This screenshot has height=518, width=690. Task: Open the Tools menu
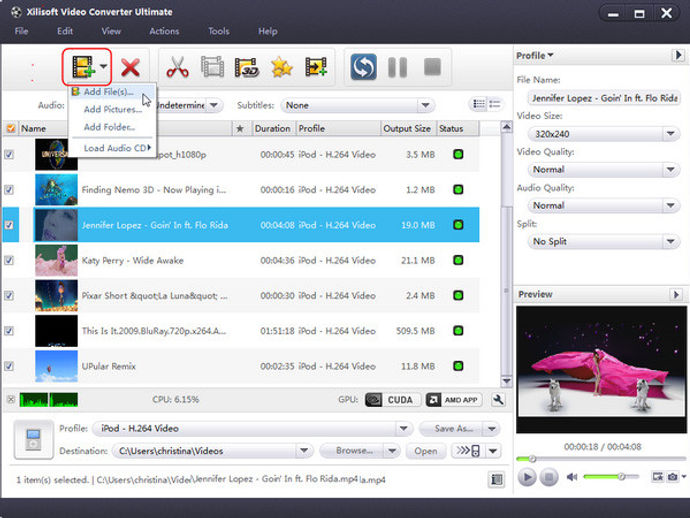coord(219,31)
